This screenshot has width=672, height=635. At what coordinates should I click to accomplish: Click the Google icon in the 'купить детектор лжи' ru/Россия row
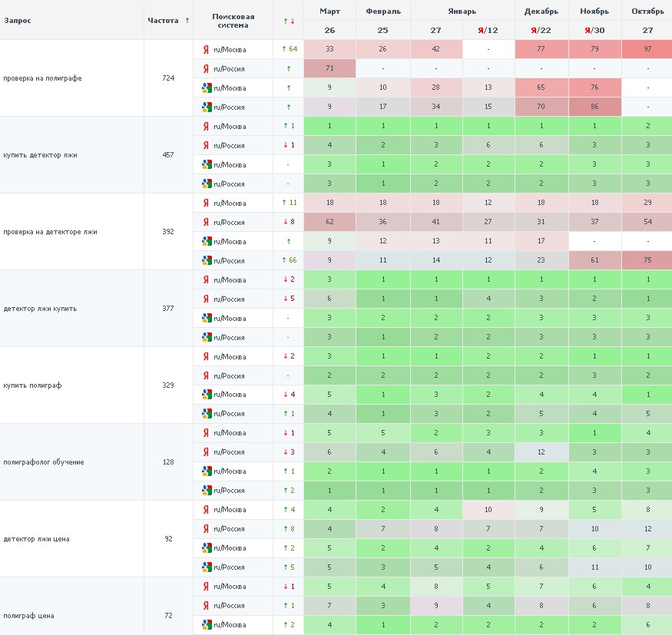tap(207, 184)
